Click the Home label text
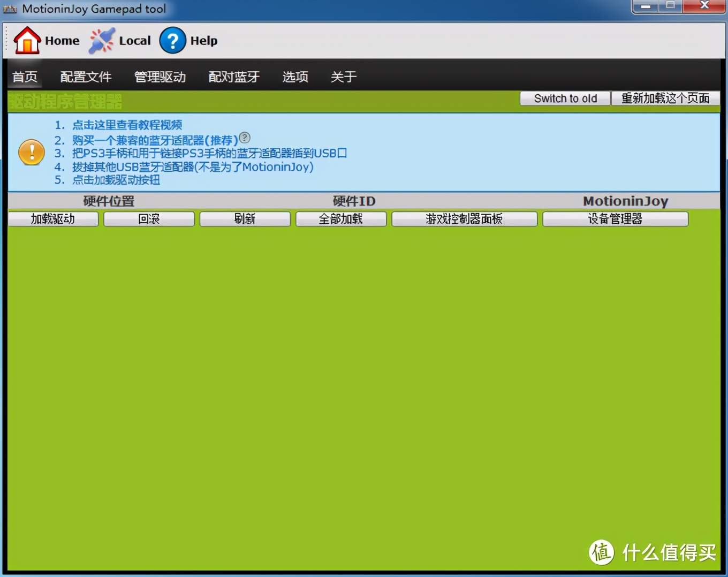 point(62,41)
